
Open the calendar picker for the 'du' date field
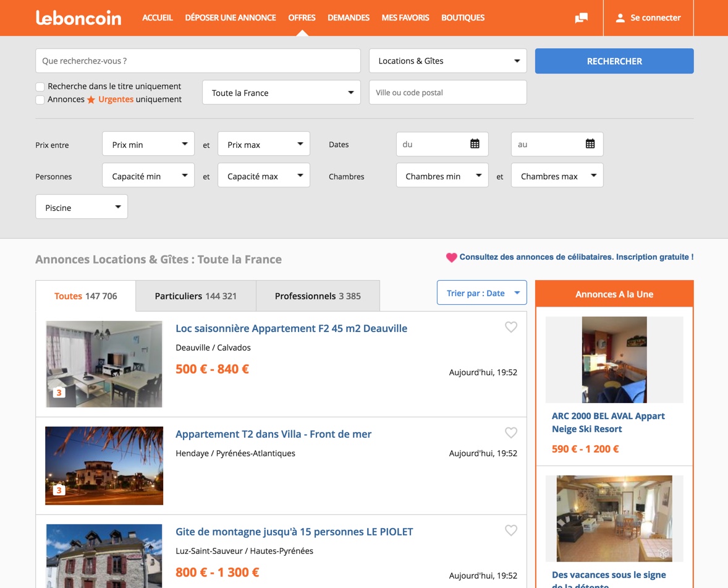tap(474, 143)
